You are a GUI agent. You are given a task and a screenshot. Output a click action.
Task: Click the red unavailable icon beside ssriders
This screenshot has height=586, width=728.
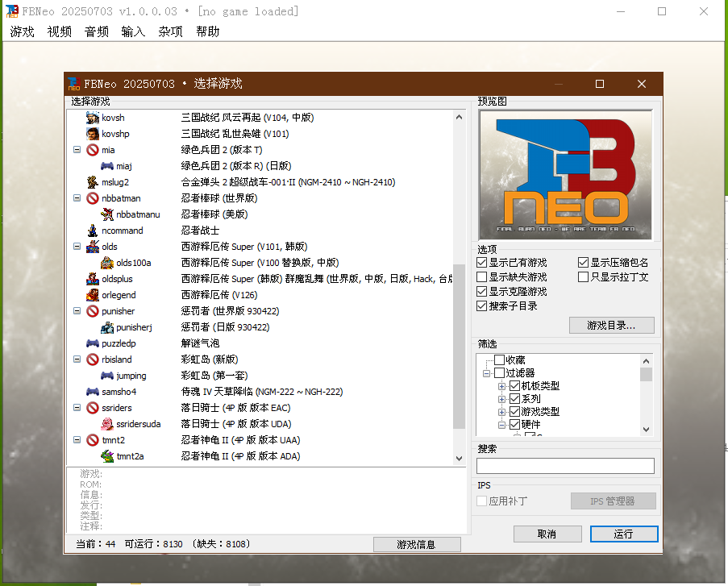click(93, 408)
